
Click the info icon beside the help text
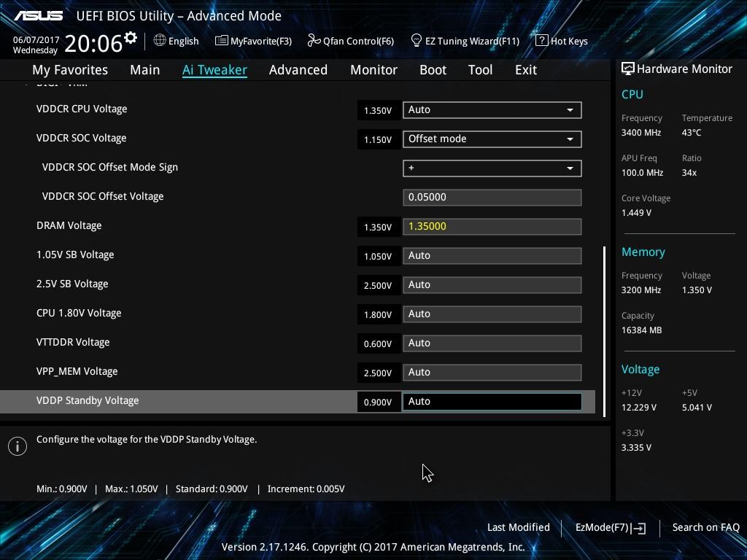(18, 446)
